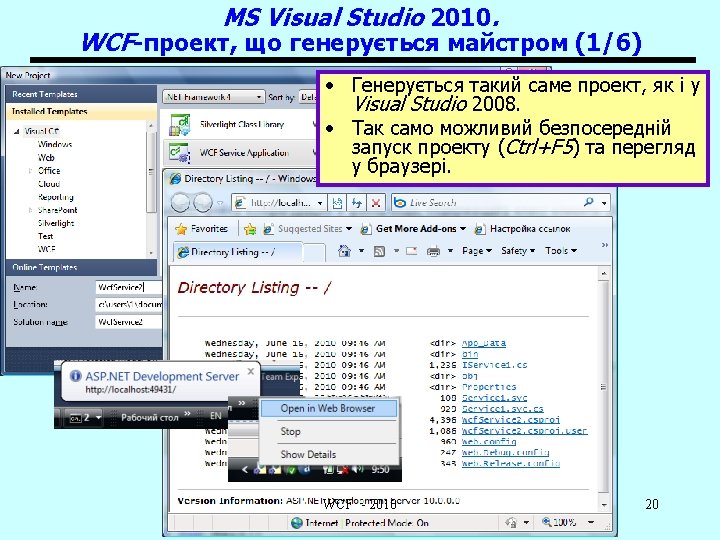Click the Location path field
Viewport: 720px width, 540px height.
coord(129,304)
